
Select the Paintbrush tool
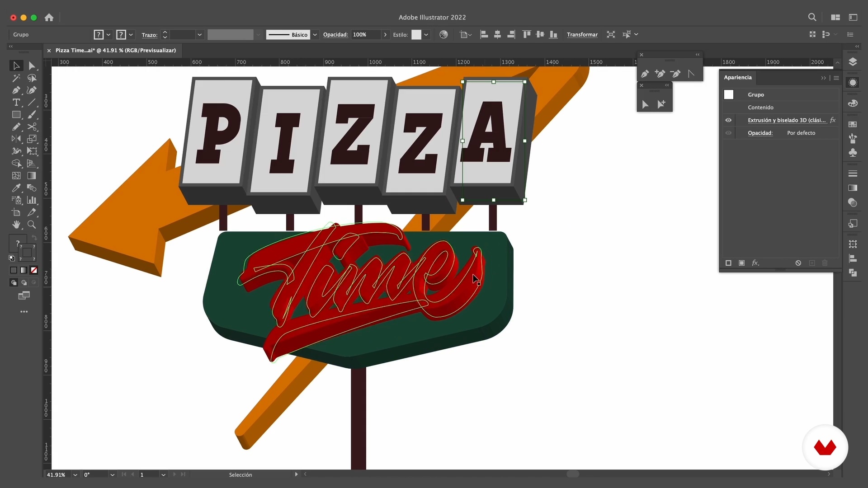tap(32, 115)
